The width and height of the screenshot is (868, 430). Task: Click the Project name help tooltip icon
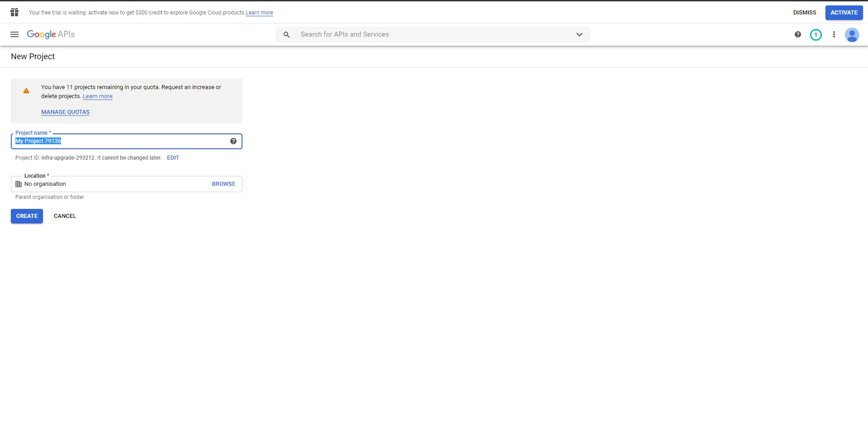pyautogui.click(x=233, y=141)
